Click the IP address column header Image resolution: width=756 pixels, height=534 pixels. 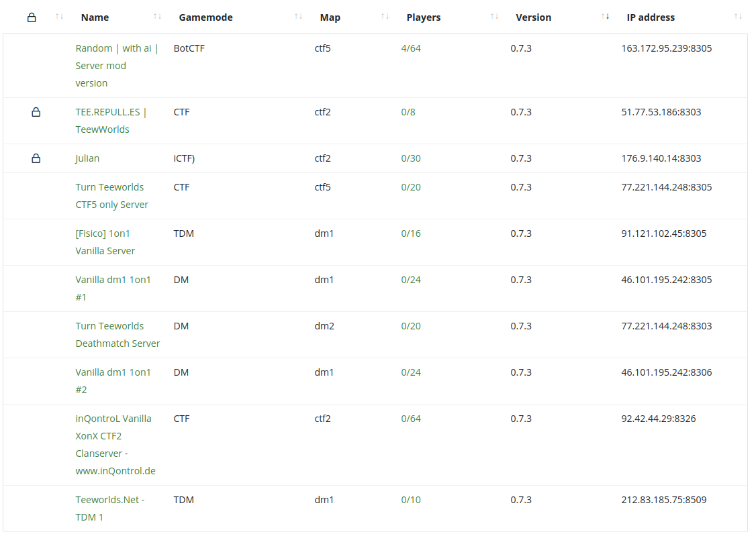pos(651,17)
